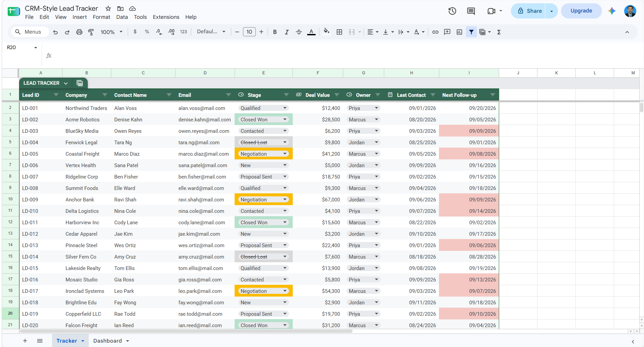
Task: Click the Undo icon
Action: 55,32
